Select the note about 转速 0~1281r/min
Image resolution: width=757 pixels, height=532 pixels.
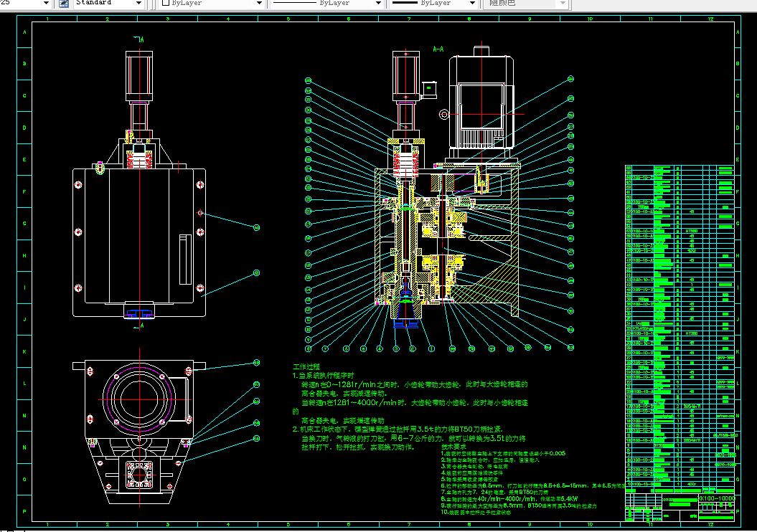[x=415, y=384]
